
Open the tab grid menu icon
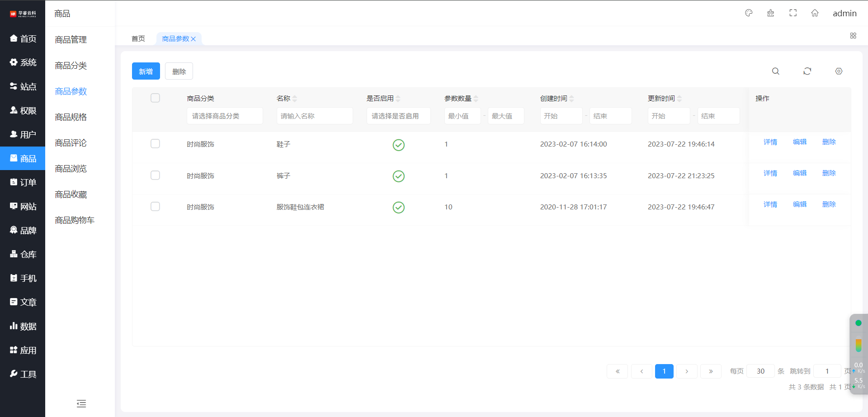click(x=853, y=36)
